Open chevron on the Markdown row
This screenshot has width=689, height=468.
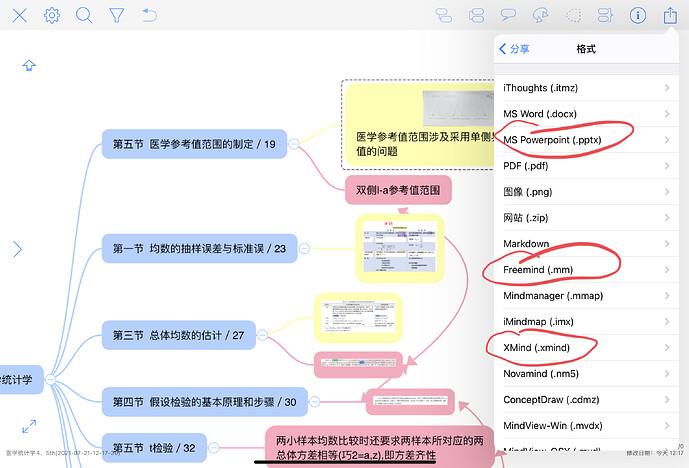point(667,243)
